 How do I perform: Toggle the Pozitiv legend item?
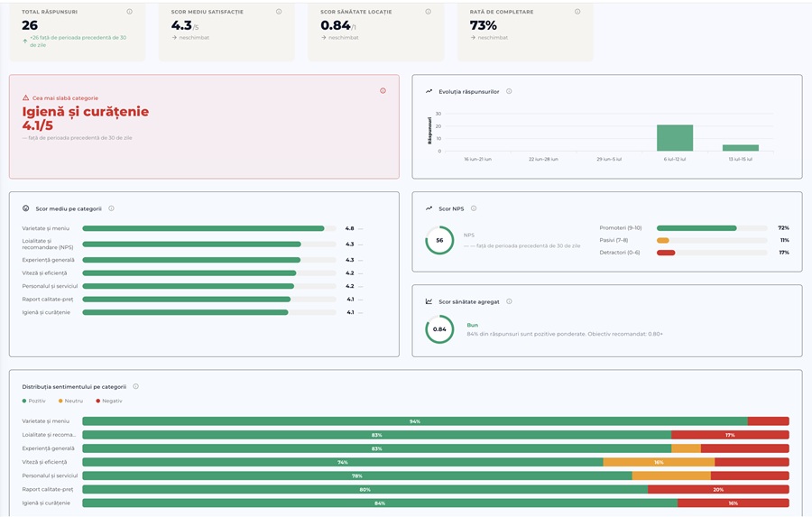click(x=33, y=401)
